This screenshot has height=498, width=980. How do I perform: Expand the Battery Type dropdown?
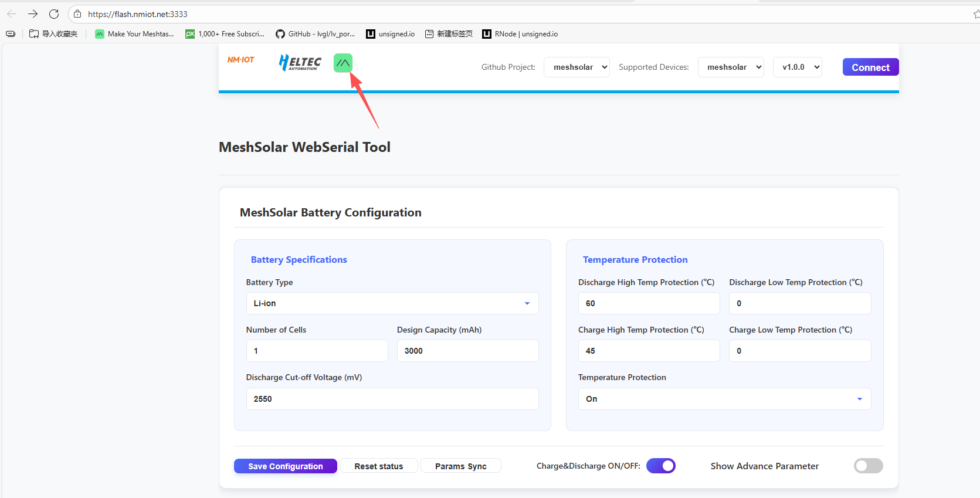[392, 303]
